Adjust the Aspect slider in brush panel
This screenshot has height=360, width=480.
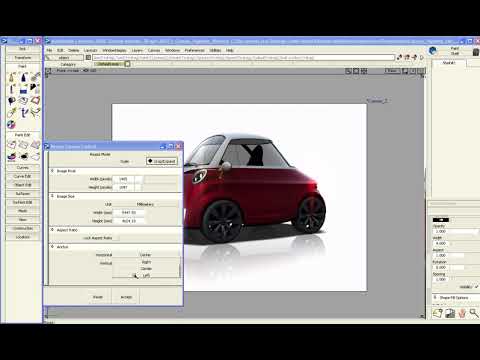pos(464,255)
